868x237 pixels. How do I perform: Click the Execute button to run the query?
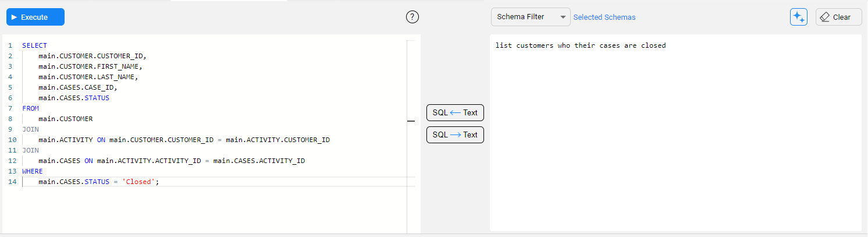pos(35,17)
